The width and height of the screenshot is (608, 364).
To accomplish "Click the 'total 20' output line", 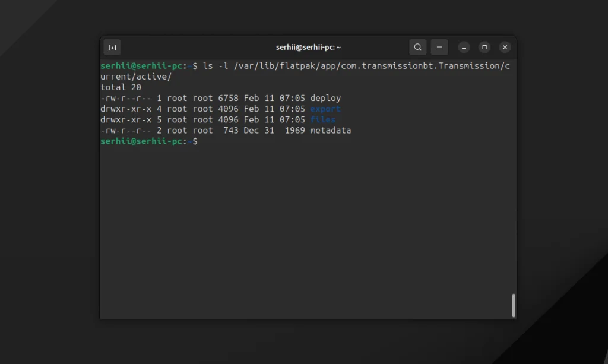I will coord(121,87).
